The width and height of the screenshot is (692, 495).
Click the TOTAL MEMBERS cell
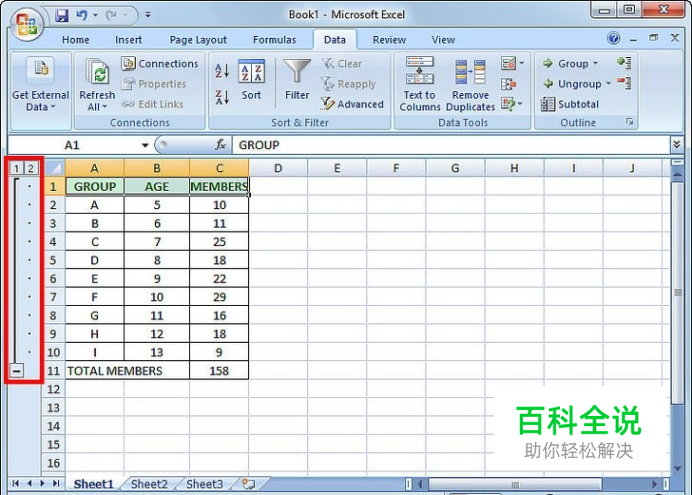(128, 371)
